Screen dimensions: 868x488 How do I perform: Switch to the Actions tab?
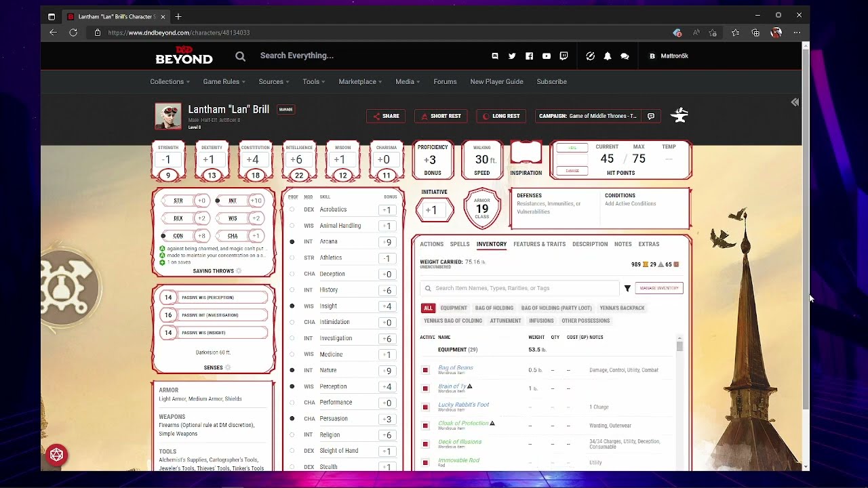[x=431, y=244]
